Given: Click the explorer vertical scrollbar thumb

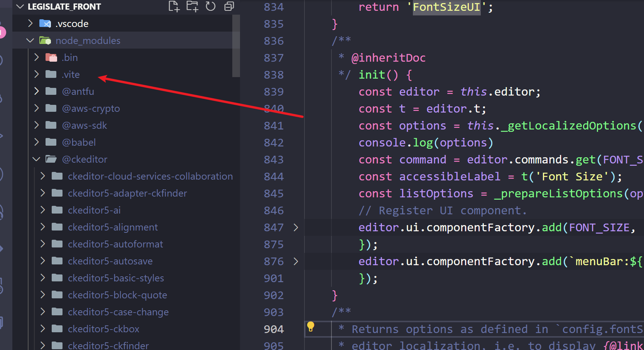Looking at the screenshot, I should (x=236, y=46).
